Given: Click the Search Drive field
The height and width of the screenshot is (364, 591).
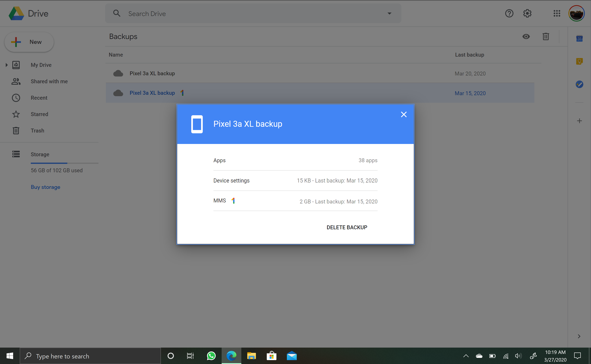Looking at the screenshot, I should tap(253, 14).
